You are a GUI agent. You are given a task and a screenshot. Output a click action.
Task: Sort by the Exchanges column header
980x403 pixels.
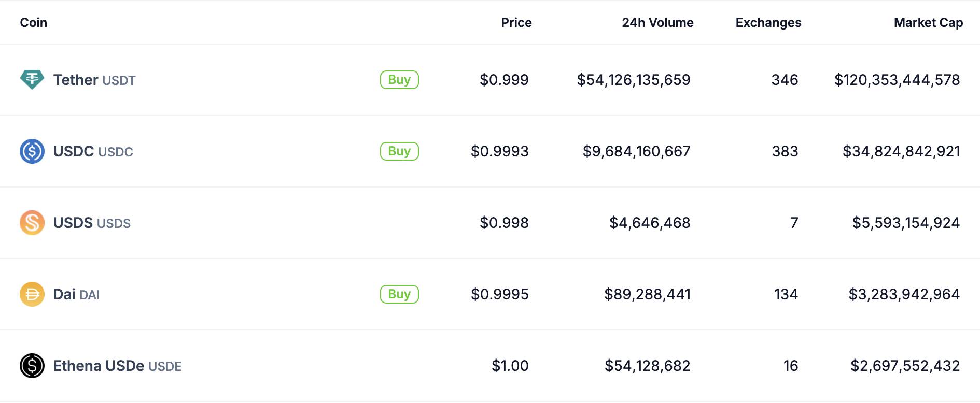click(768, 23)
